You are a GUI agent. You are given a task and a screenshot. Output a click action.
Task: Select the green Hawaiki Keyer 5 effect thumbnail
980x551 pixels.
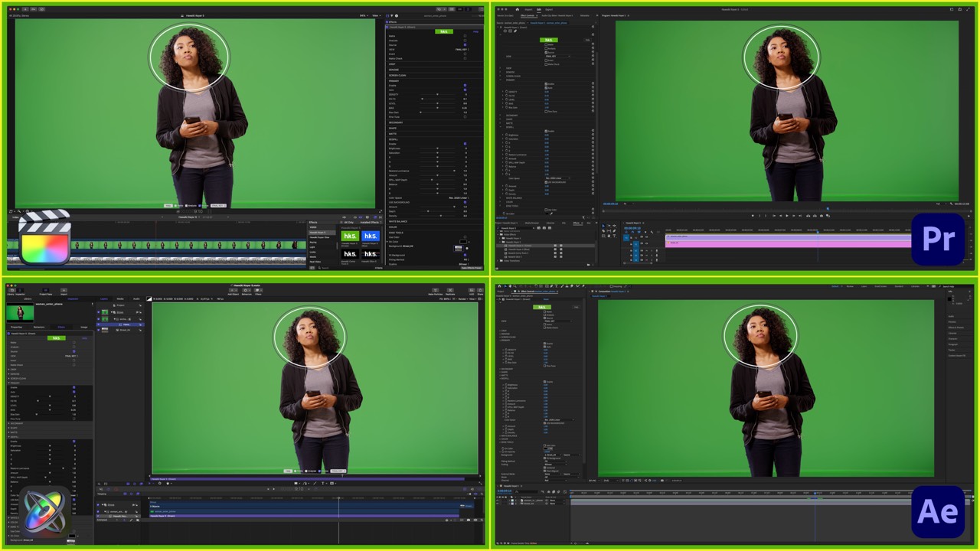[350, 236]
